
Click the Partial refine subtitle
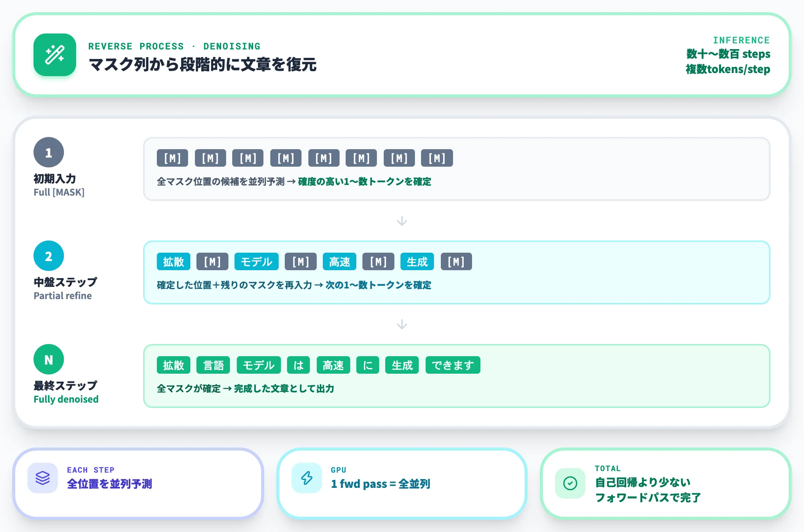pos(63,296)
